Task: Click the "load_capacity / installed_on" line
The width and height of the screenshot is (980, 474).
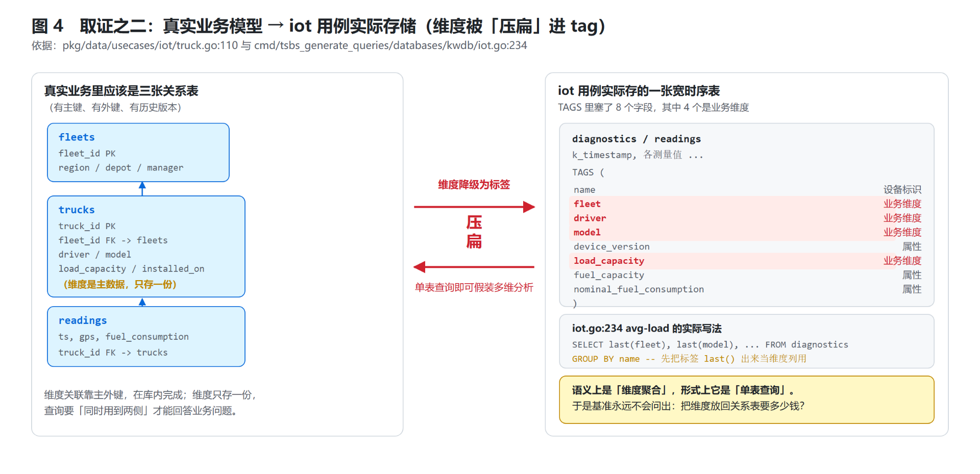Action: tap(131, 269)
